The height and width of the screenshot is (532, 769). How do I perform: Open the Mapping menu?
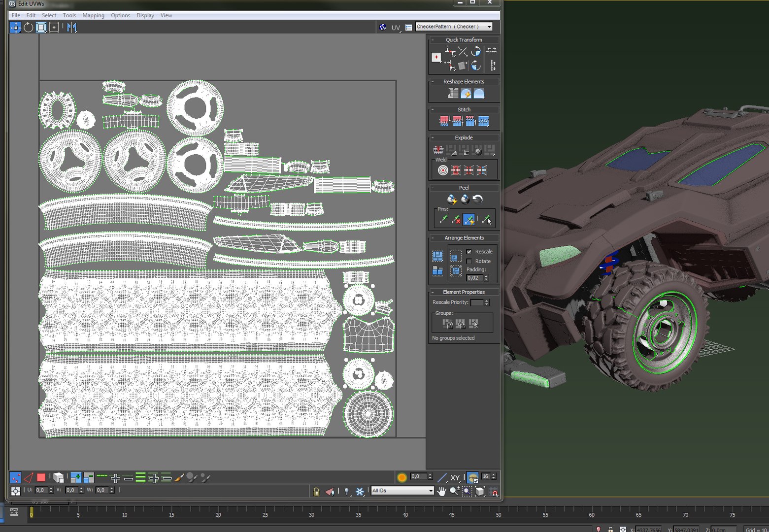pos(93,15)
